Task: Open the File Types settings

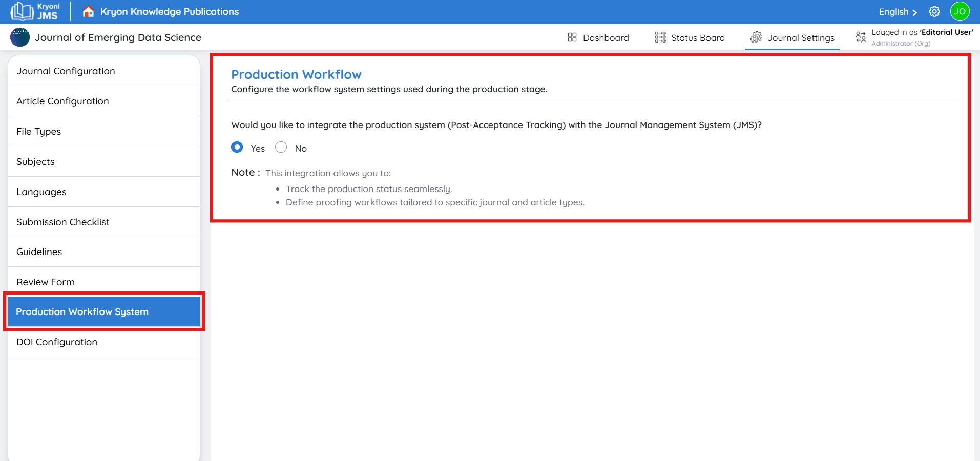Action: (38, 132)
